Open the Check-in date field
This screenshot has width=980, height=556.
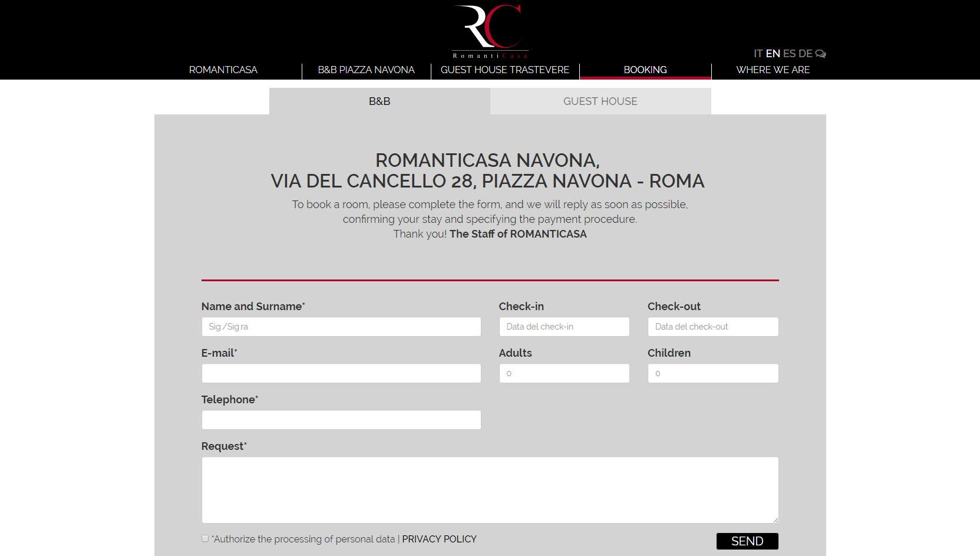pos(565,327)
